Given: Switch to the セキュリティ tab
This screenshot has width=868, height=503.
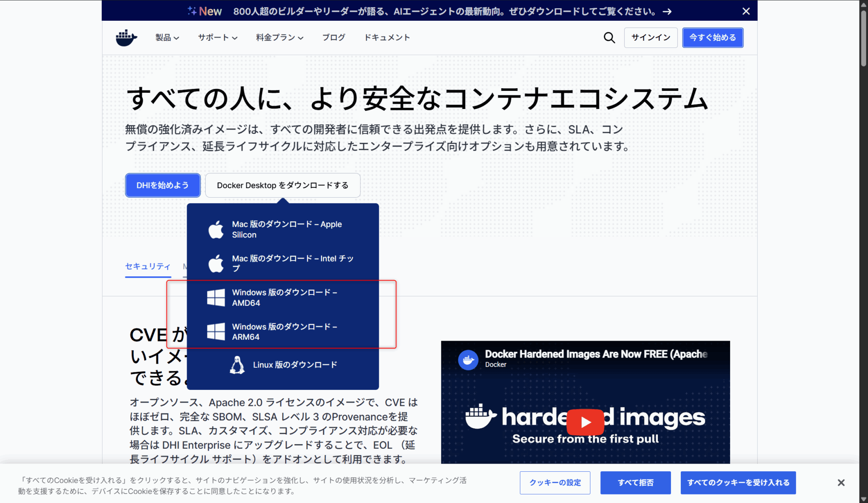Looking at the screenshot, I should [x=148, y=266].
